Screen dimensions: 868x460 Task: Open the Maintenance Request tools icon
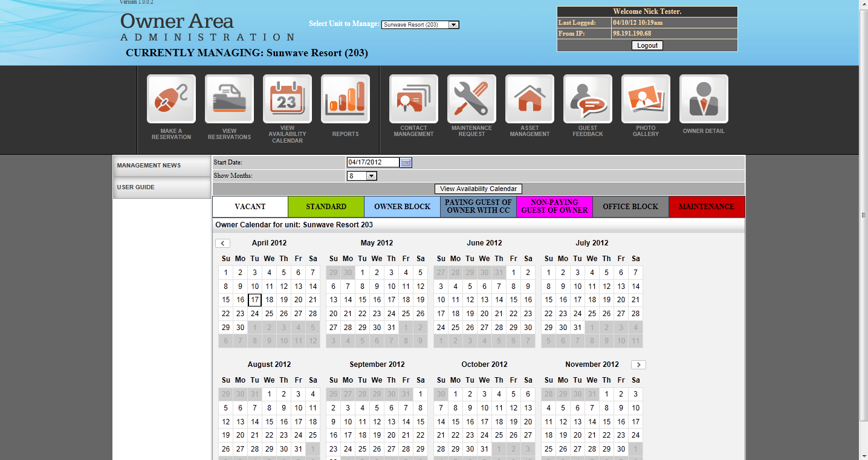point(471,99)
